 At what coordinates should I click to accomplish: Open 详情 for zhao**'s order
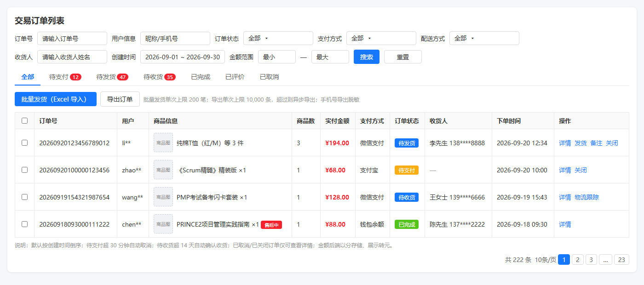point(565,170)
